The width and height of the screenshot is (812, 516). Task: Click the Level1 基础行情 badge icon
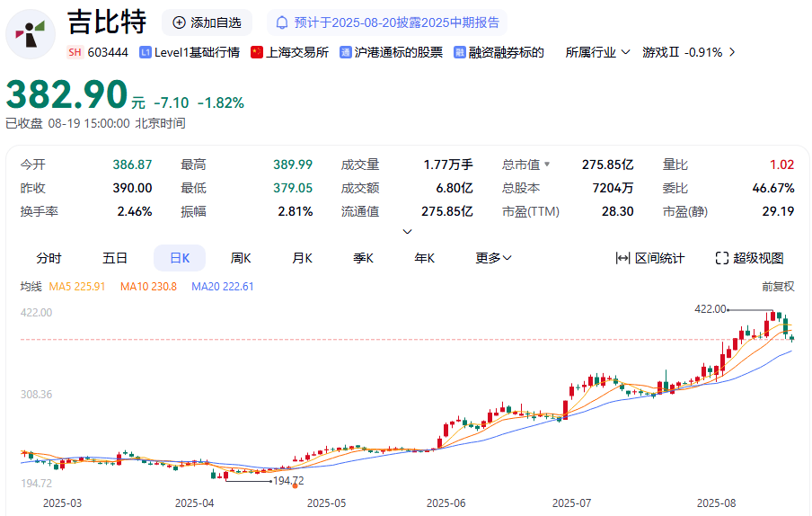point(146,52)
